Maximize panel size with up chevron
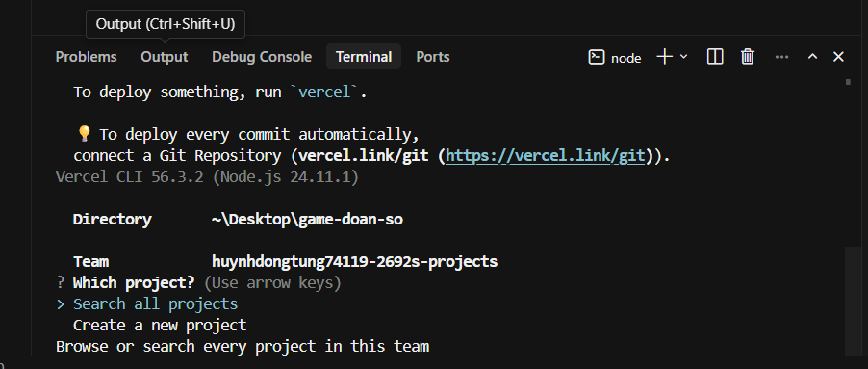Viewport: 868px width, 369px height. tap(812, 57)
